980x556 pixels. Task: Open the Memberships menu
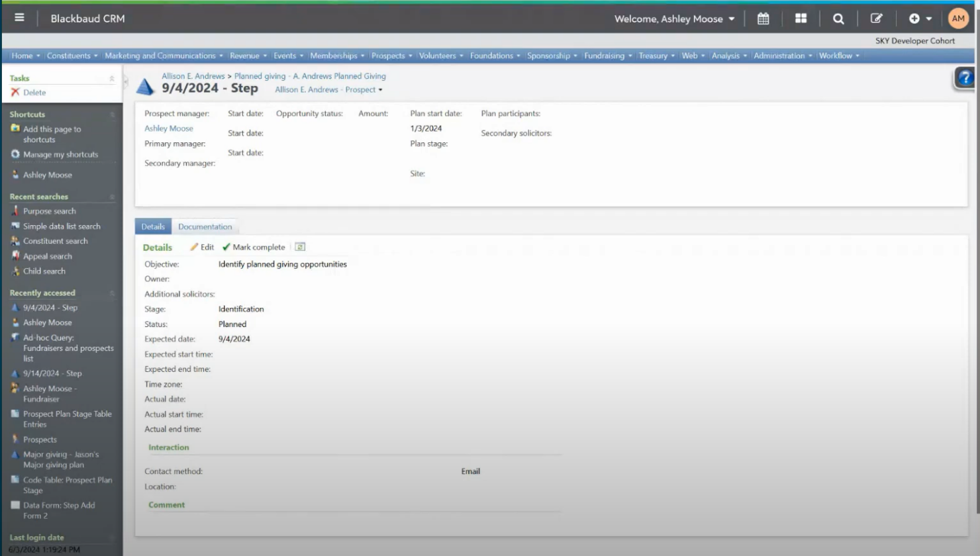337,56
